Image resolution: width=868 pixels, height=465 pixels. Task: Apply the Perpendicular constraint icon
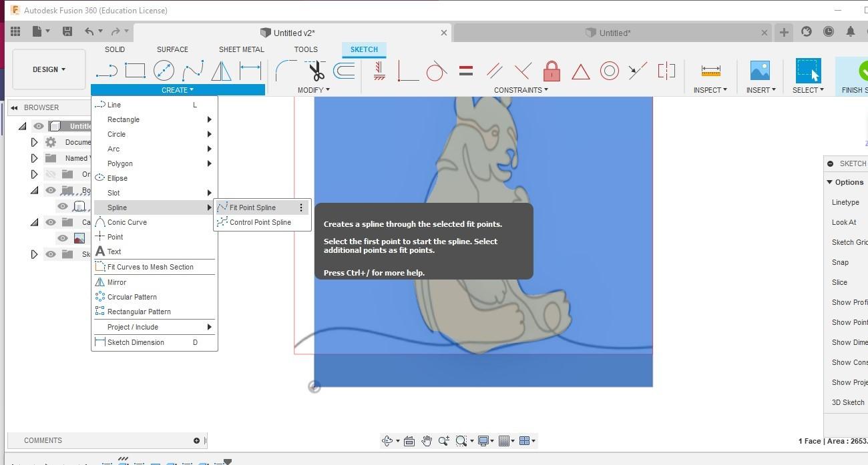523,70
